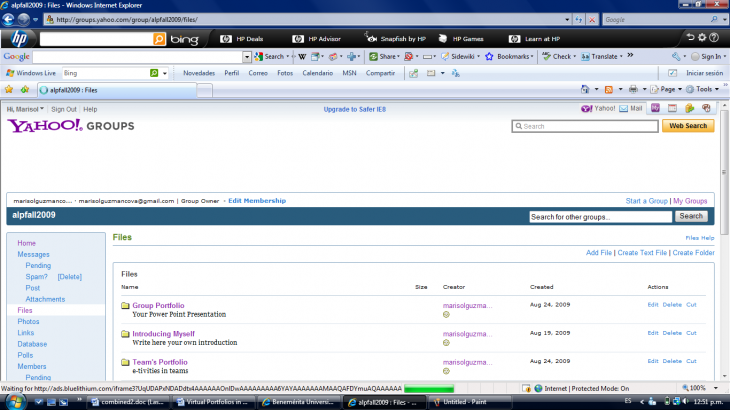This screenshot has width=730, height=410.
Task: Open HP Advisor in the HP toolbar
Action: [317, 39]
